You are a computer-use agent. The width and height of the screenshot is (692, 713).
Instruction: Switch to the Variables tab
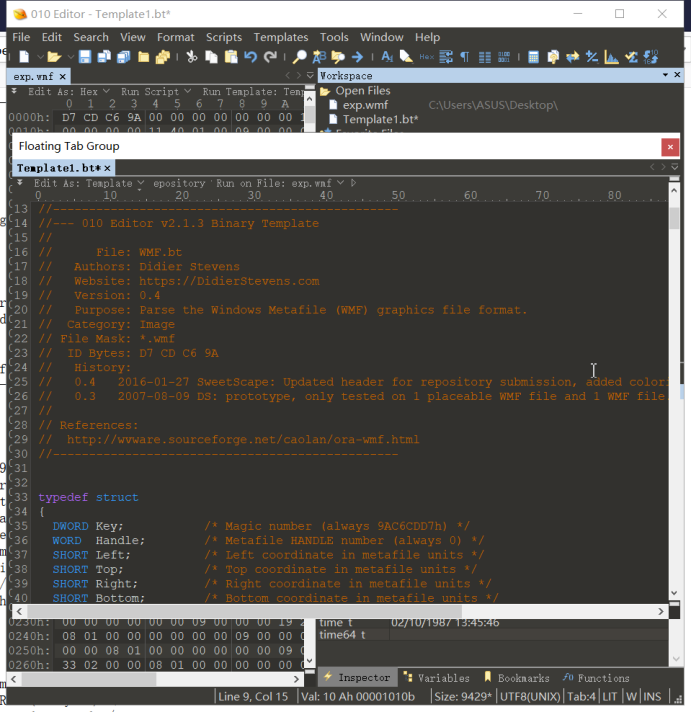click(x=437, y=678)
